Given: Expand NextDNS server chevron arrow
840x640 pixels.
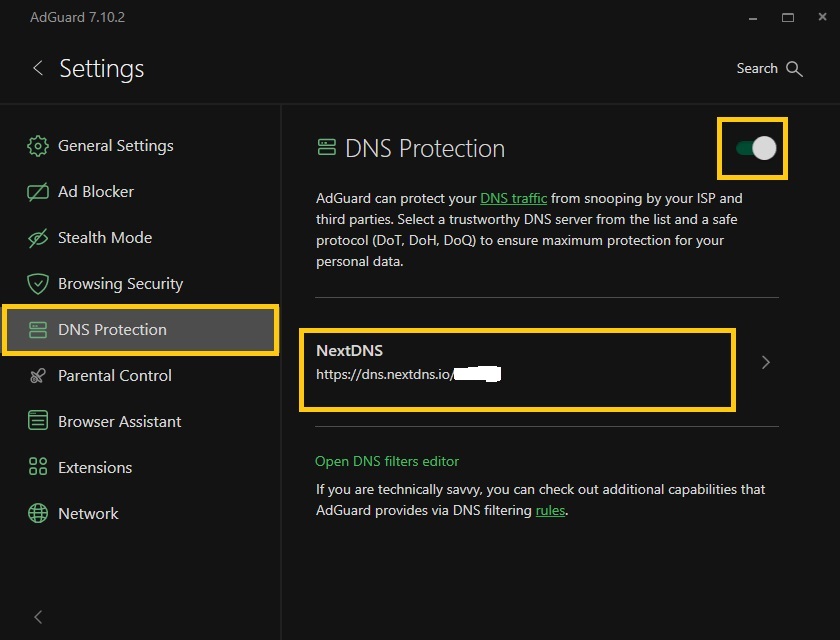Looking at the screenshot, I should coord(766,362).
